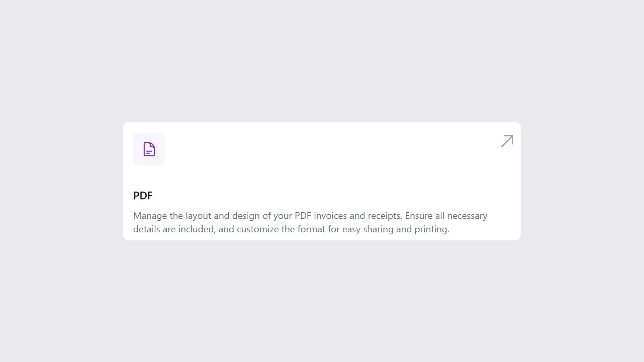
Task: Click the card's top-right corner arrow control
Action: click(x=506, y=141)
